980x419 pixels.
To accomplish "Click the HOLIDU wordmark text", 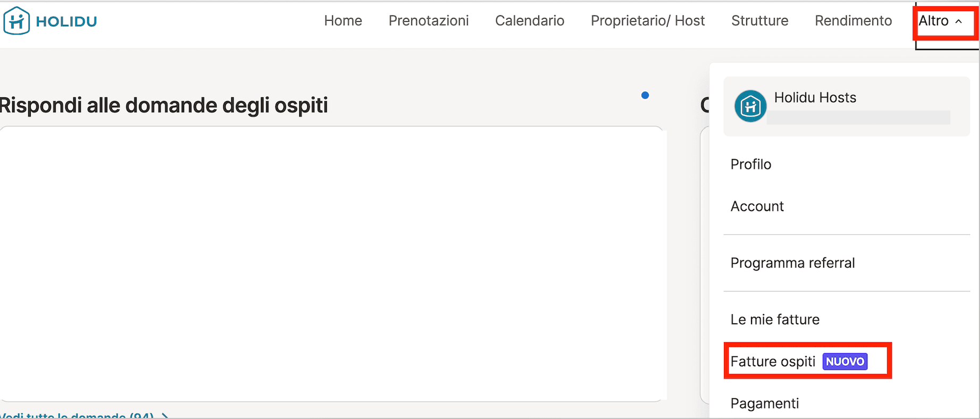I will (x=66, y=21).
